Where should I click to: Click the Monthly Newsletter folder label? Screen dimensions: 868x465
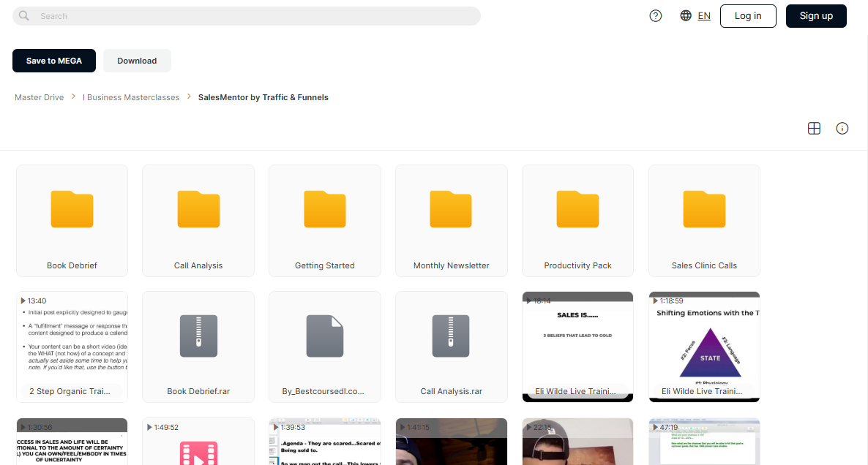451,265
